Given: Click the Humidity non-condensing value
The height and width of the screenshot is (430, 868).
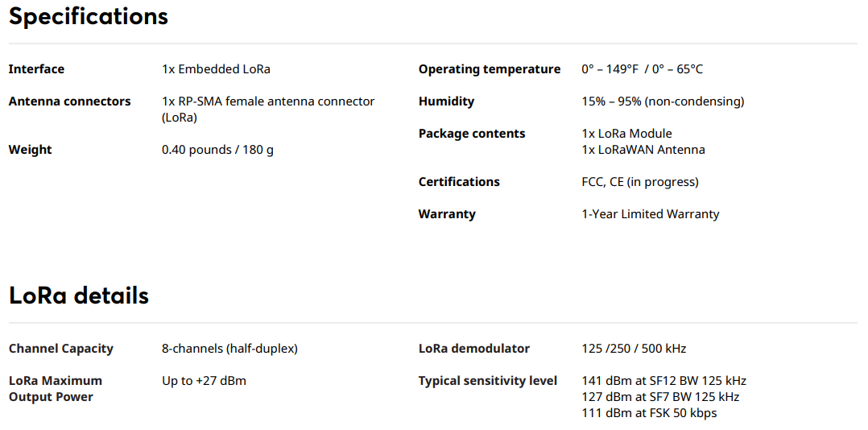Looking at the screenshot, I should point(663,101).
